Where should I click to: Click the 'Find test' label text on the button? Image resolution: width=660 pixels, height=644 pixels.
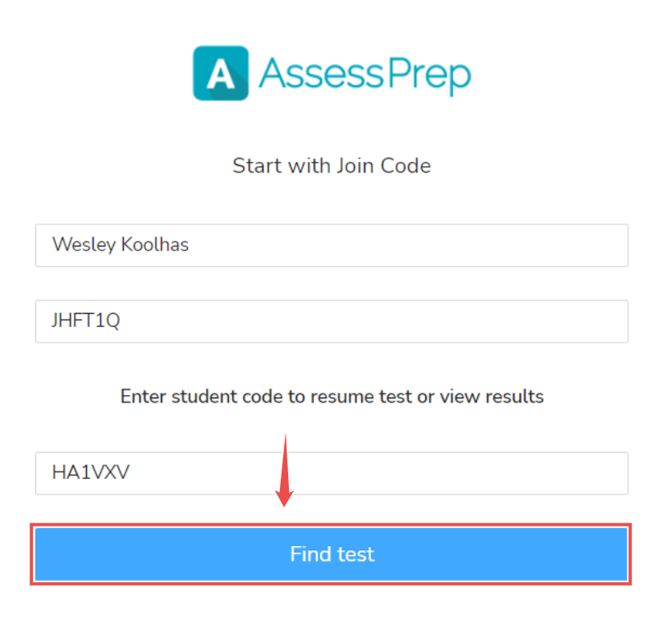click(x=332, y=554)
